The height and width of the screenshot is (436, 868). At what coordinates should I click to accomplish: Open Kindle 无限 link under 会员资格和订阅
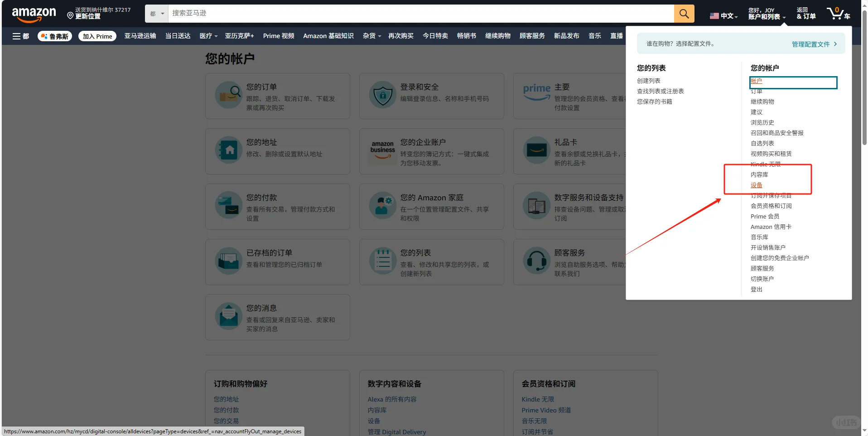click(x=538, y=399)
